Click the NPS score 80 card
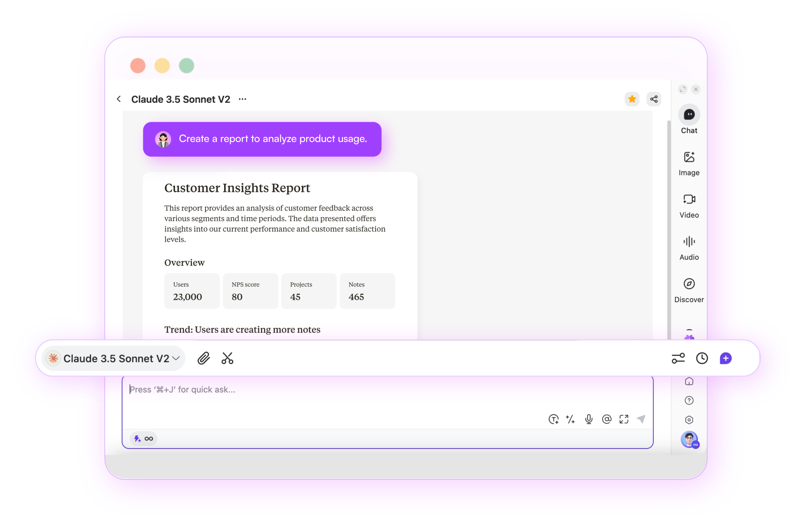The height and width of the screenshot is (514, 812). coord(250,291)
